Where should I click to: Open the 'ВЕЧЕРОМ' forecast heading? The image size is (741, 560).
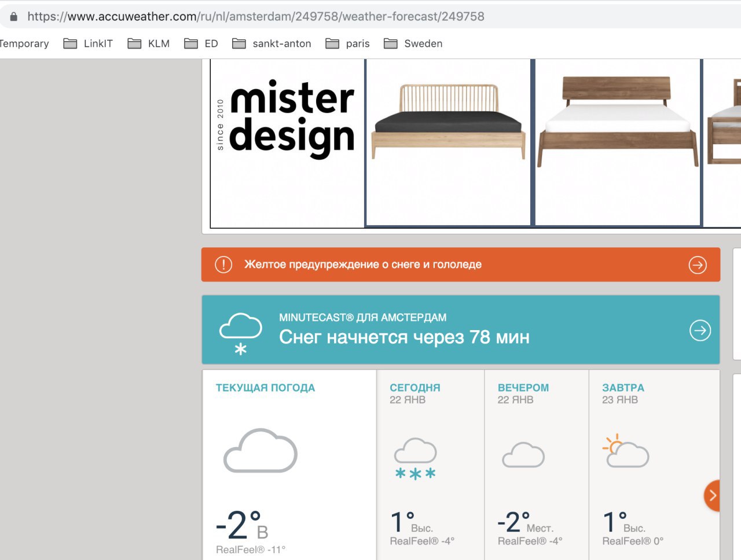[x=523, y=388]
